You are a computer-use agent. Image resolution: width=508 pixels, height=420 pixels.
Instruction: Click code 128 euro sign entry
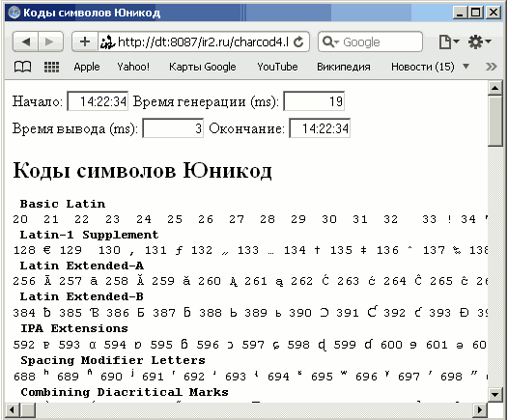(x=32, y=250)
